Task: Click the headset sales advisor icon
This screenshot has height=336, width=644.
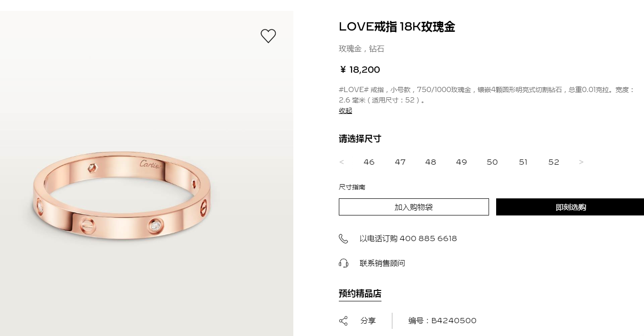Action: (x=344, y=263)
